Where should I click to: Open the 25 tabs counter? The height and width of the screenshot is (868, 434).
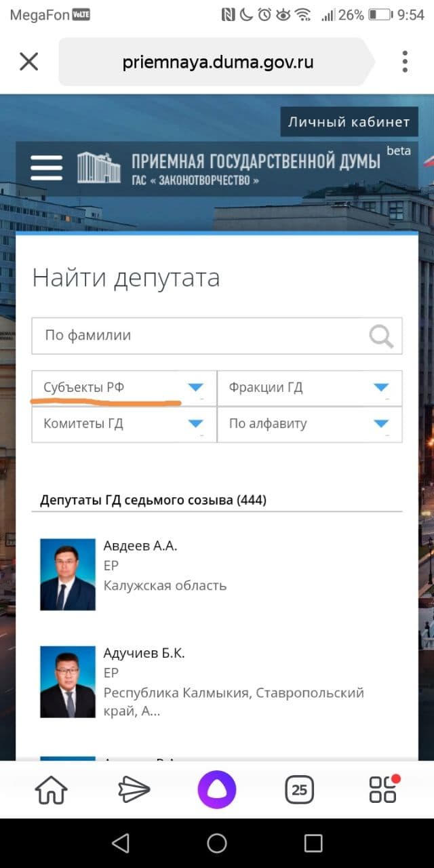(x=299, y=789)
